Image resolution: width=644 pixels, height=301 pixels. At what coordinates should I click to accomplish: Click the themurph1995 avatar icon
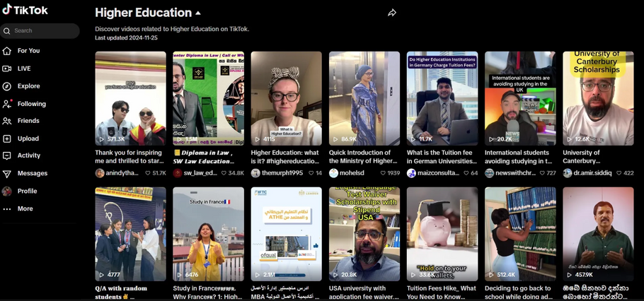255,173
